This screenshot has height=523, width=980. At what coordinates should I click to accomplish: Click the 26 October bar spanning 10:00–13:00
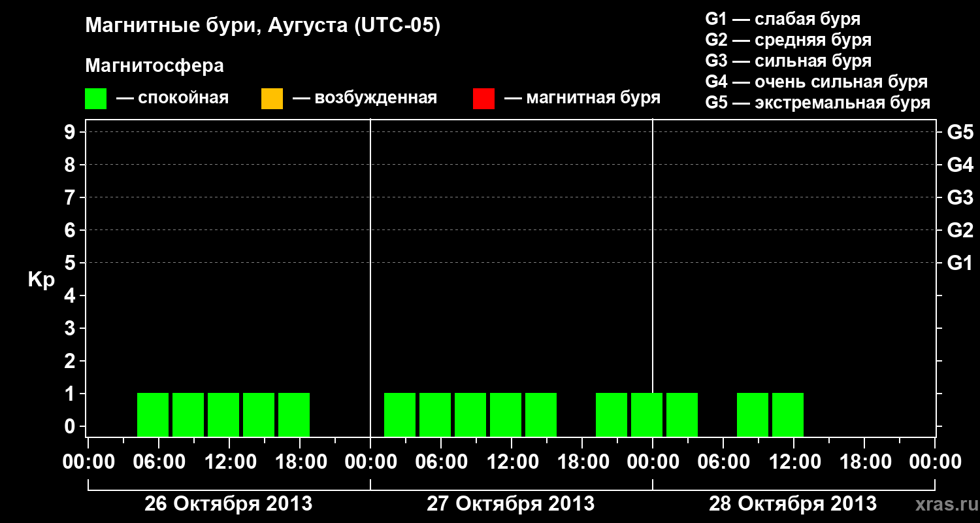tap(223, 414)
